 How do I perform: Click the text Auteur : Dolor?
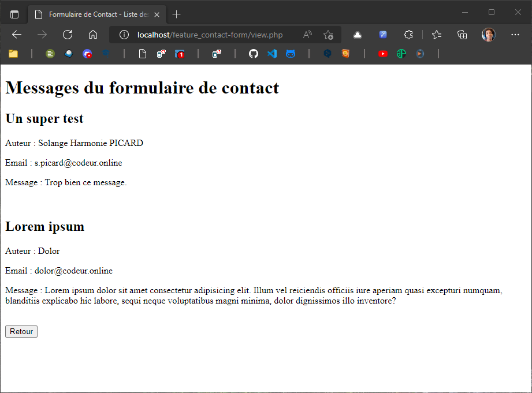(x=32, y=251)
